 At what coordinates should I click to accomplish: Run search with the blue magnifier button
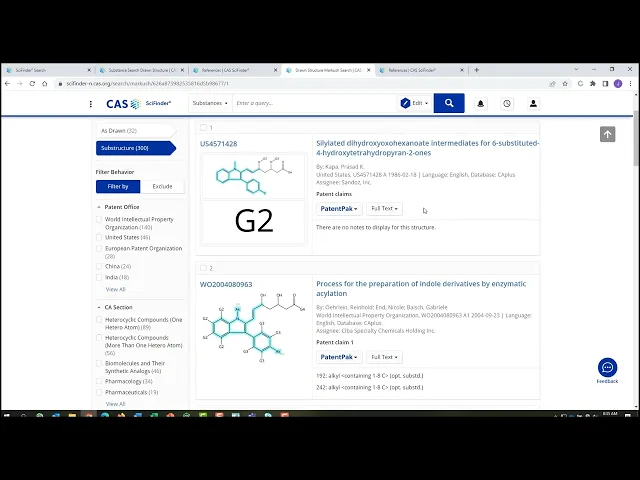tap(449, 103)
